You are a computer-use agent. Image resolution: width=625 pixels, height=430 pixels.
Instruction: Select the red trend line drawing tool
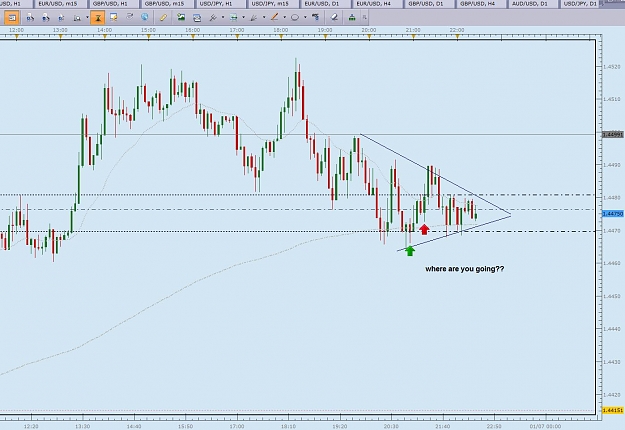point(274,17)
